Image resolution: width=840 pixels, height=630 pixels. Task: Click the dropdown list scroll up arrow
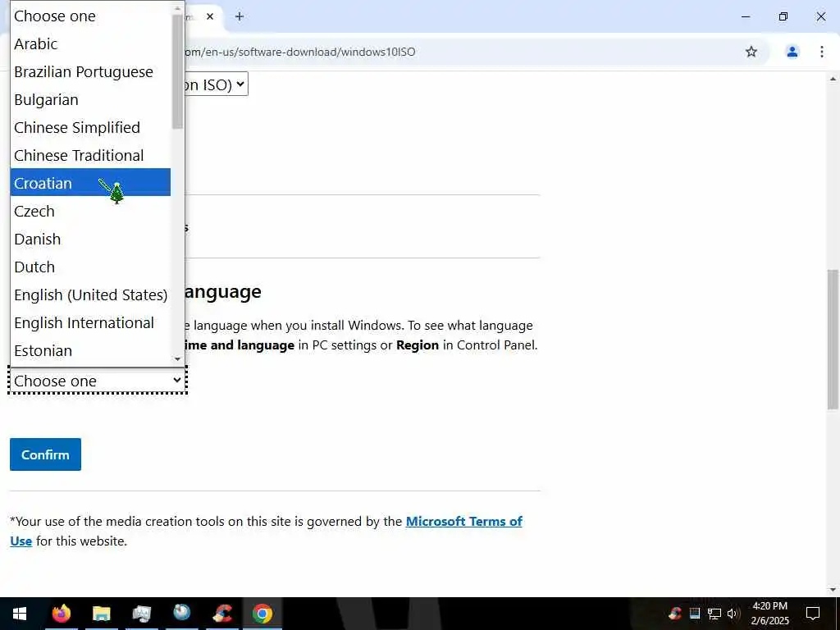[x=177, y=8]
